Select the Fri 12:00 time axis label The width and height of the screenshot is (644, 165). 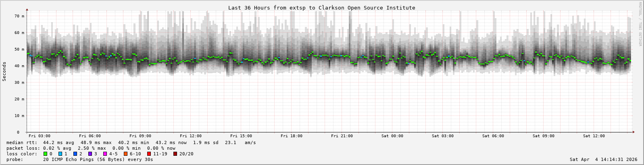(x=191, y=136)
